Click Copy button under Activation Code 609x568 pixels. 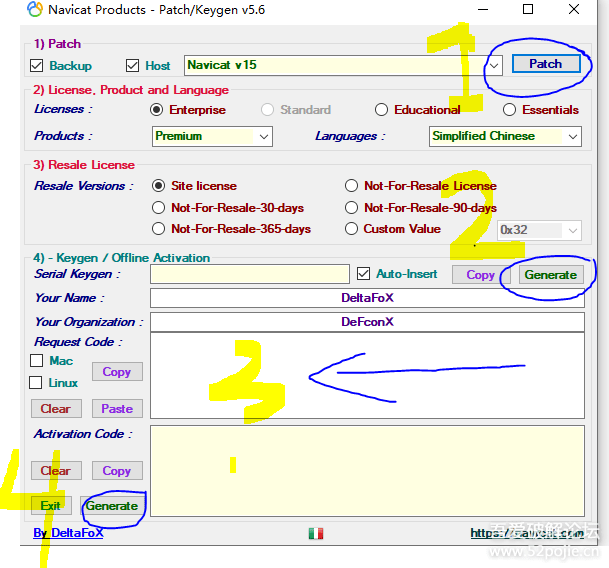pos(117,470)
